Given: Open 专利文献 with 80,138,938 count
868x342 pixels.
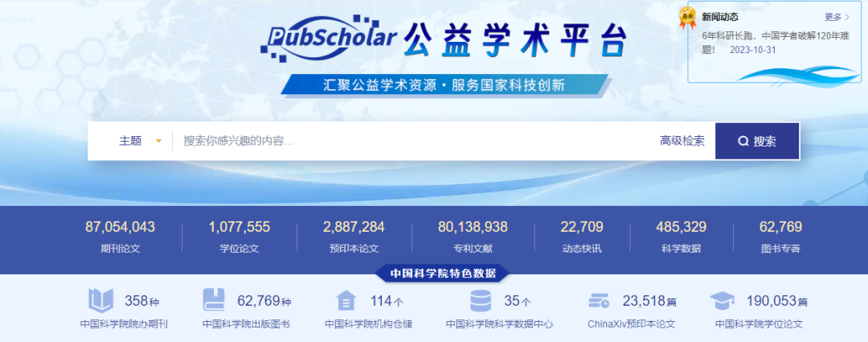Looking at the screenshot, I should point(473,237).
